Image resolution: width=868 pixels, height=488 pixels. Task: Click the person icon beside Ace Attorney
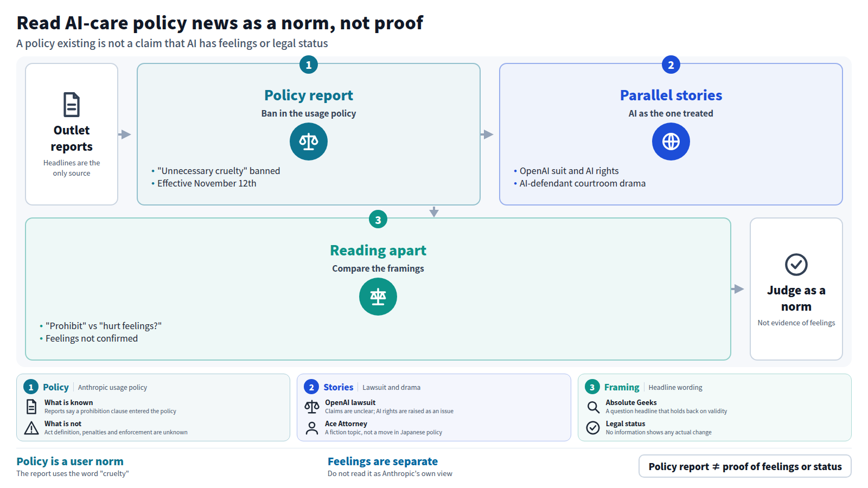pyautogui.click(x=312, y=428)
